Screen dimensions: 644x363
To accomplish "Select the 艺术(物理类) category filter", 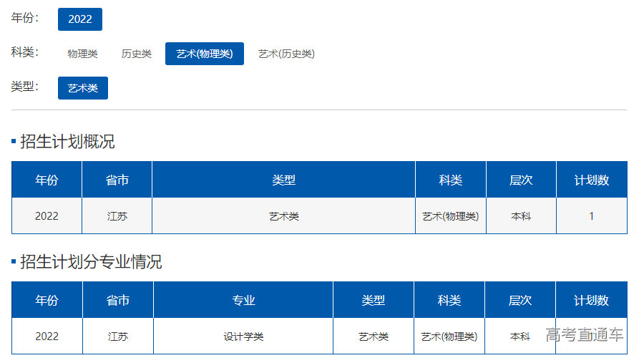I will click(204, 54).
